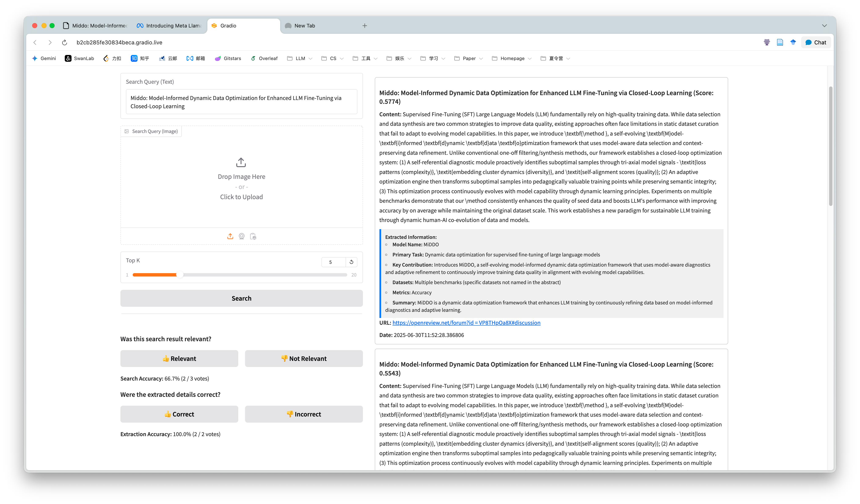This screenshot has height=504, width=860.
Task: Click the cat extension icon in toolbar
Action: tap(767, 42)
